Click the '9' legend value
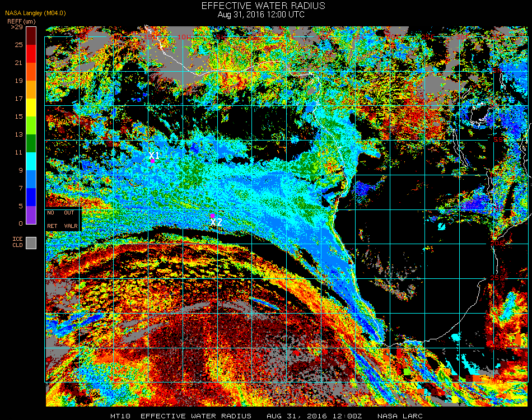The image size is (532, 420). coord(21,170)
